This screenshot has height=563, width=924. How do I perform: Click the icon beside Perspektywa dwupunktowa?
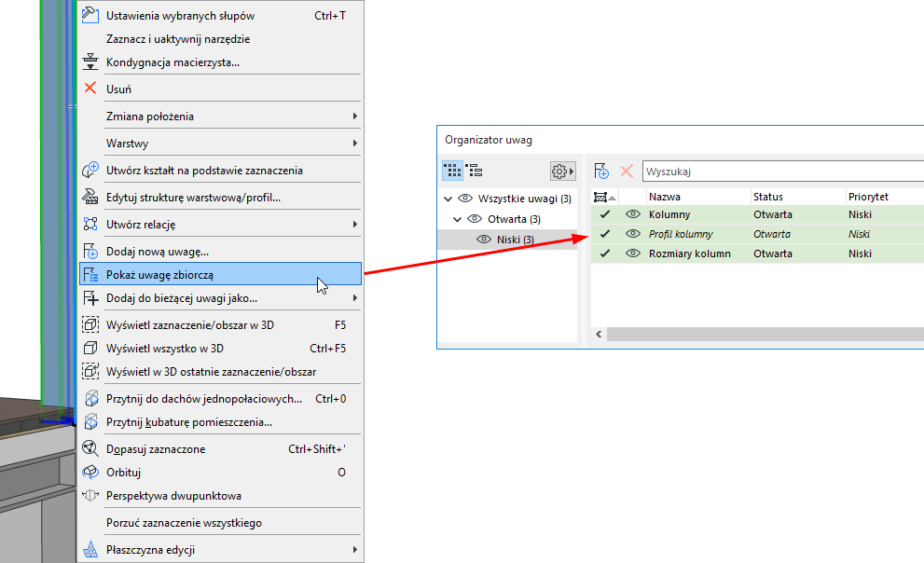(90, 495)
